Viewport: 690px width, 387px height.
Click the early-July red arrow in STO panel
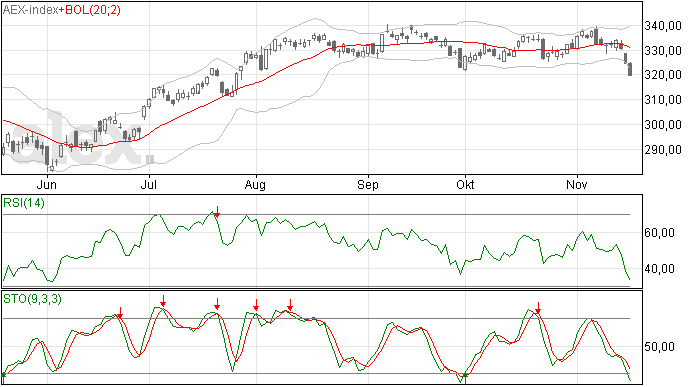click(x=163, y=301)
